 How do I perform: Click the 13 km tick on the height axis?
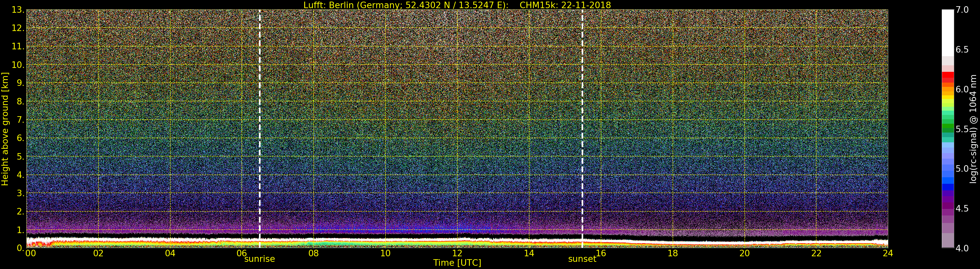(x=18, y=10)
